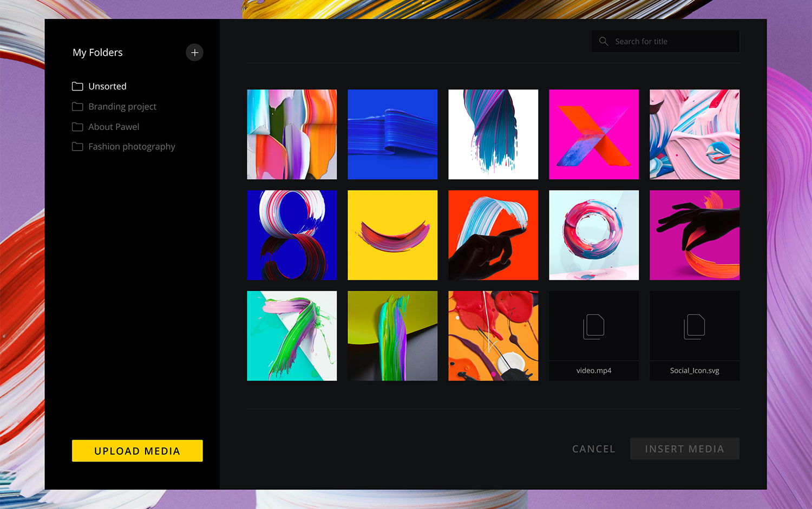
Task: Click the file icon for Social_Icon.svg
Action: tap(695, 326)
